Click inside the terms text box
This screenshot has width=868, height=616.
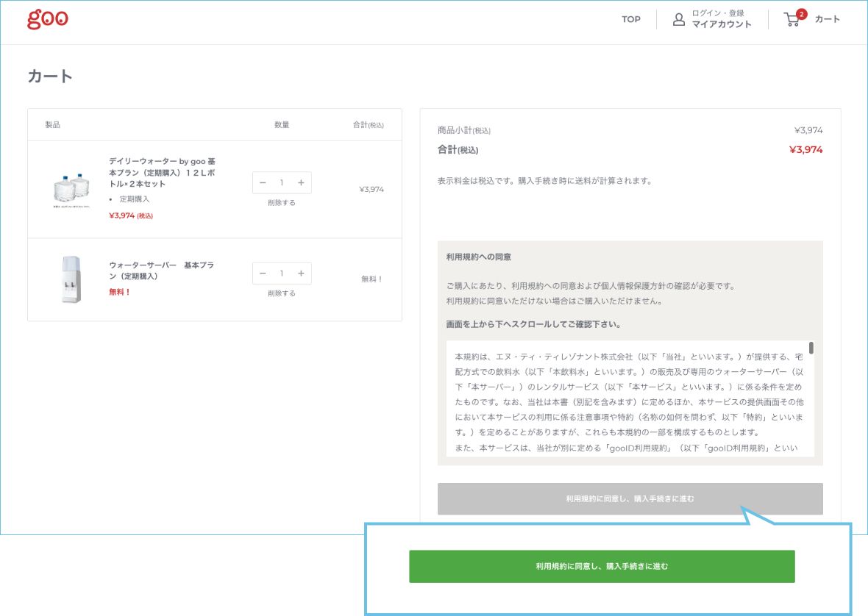(625, 401)
